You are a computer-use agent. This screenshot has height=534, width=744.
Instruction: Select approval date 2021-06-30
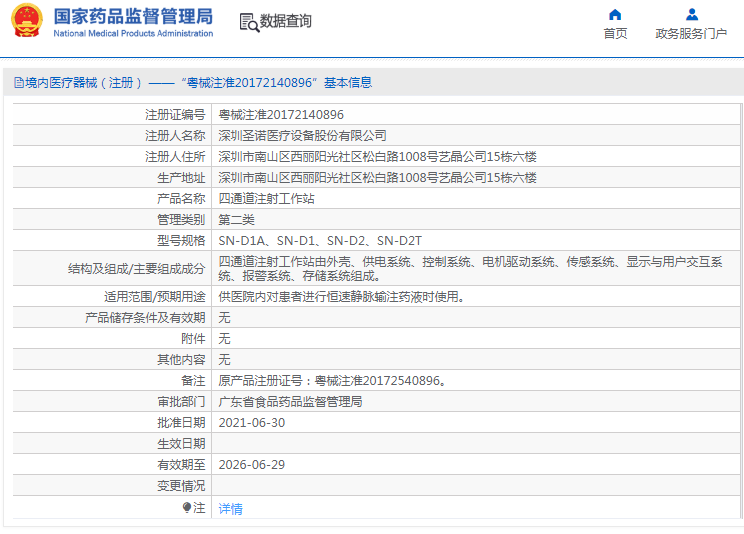(251, 422)
